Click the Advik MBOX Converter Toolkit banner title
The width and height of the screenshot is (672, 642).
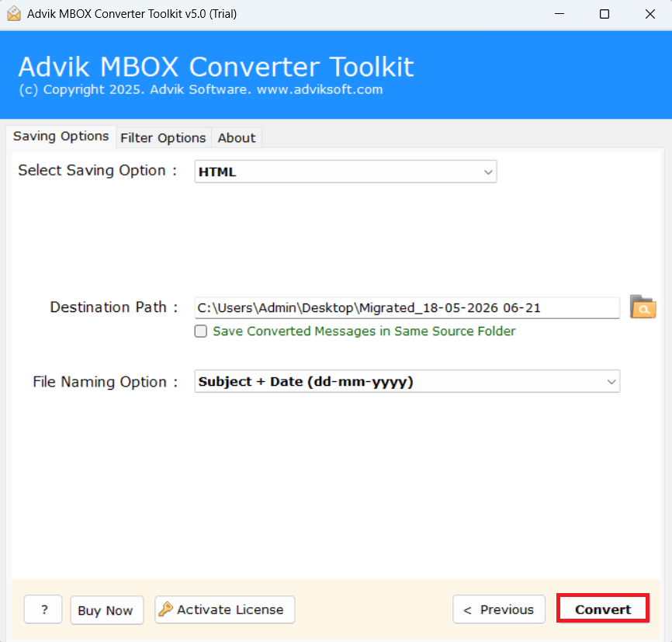click(x=216, y=67)
